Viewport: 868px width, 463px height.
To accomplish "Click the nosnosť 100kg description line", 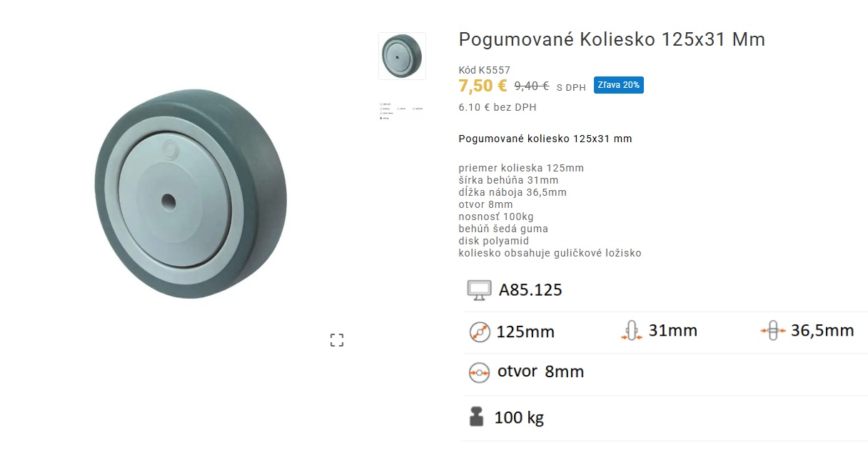I will [x=496, y=216].
